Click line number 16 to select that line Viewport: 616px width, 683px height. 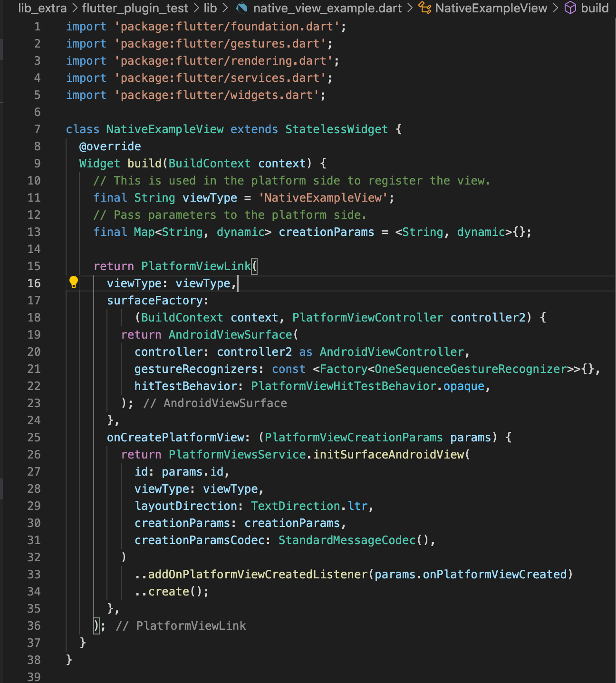(x=34, y=283)
